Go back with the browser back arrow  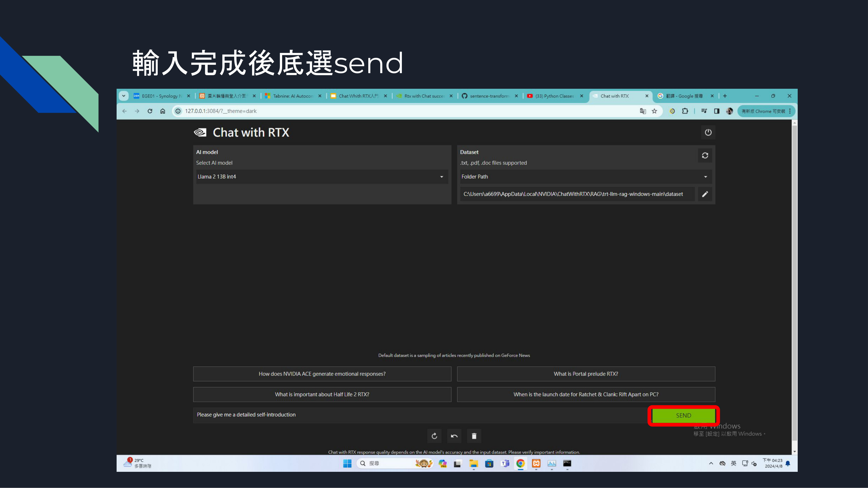click(x=124, y=111)
